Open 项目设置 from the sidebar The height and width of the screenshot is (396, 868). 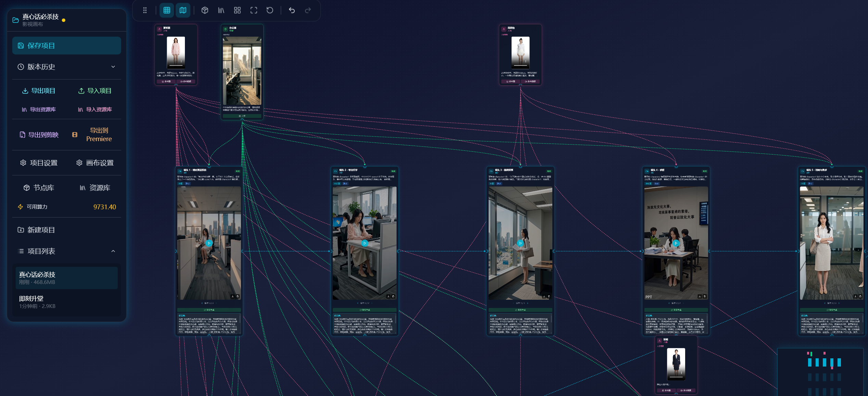(x=39, y=163)
